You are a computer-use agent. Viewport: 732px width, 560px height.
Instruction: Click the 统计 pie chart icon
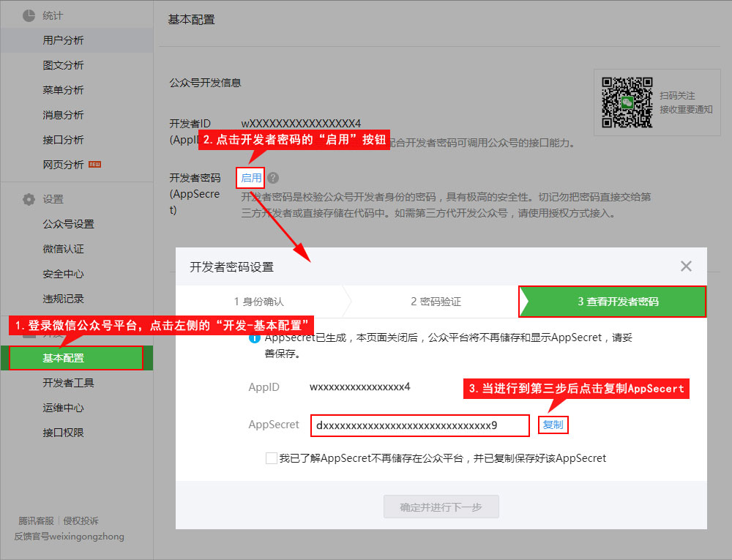tap(29, 15)
